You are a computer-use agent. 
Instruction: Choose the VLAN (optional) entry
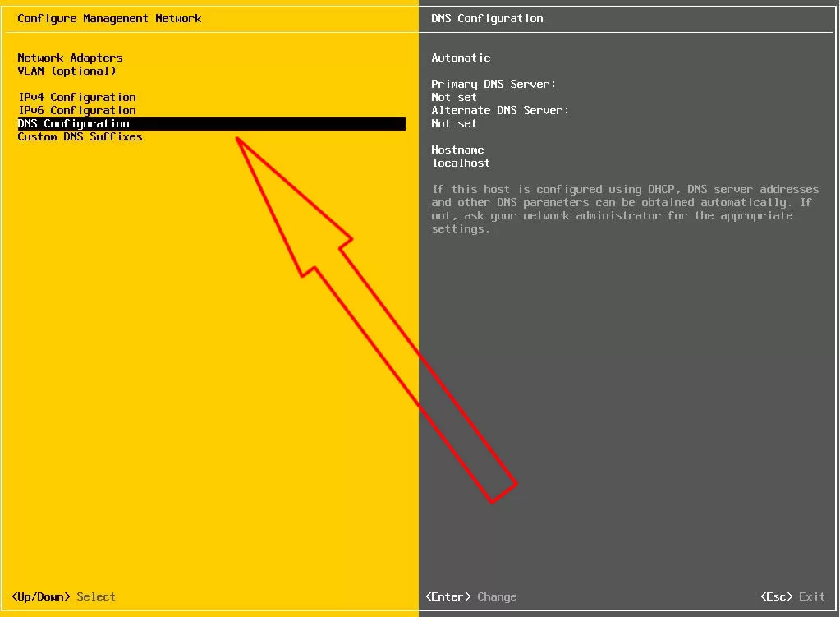coord(67,71)
